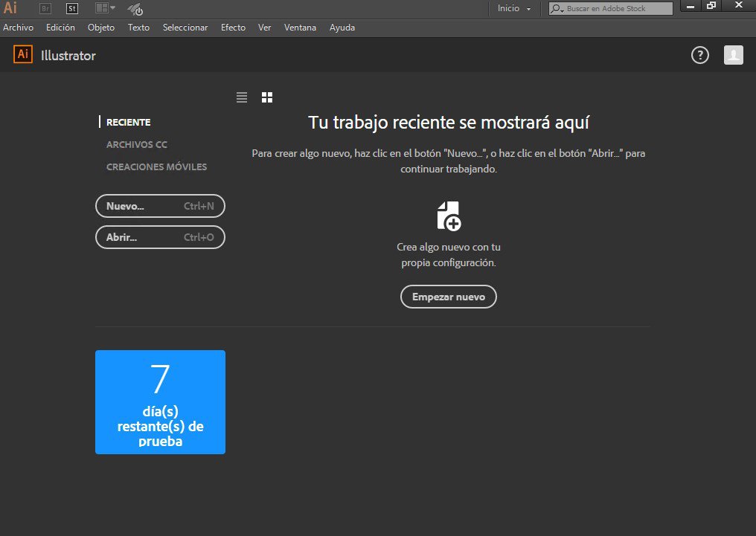Click the Abrir... button
This screenshot has height=536, width=756.
[x=160, y=237]
